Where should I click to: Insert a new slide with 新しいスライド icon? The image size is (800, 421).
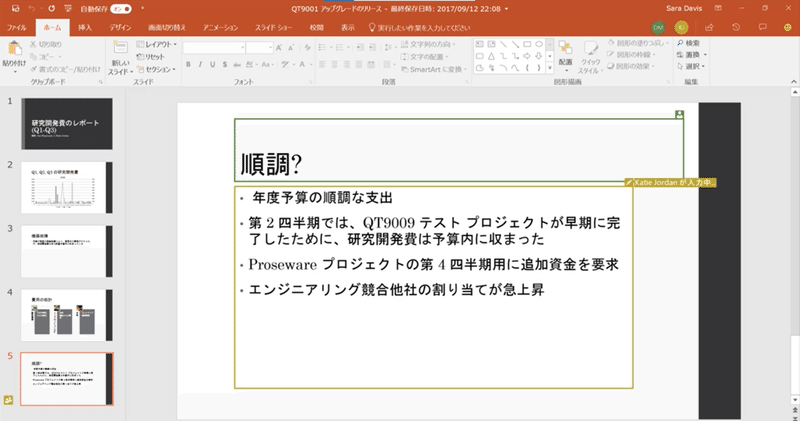point(120,48)
